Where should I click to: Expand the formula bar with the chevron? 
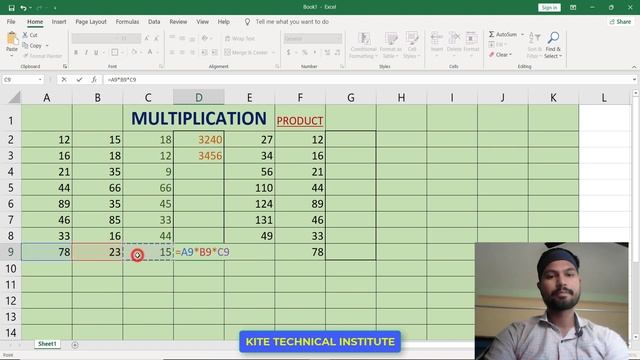[634, 80]
